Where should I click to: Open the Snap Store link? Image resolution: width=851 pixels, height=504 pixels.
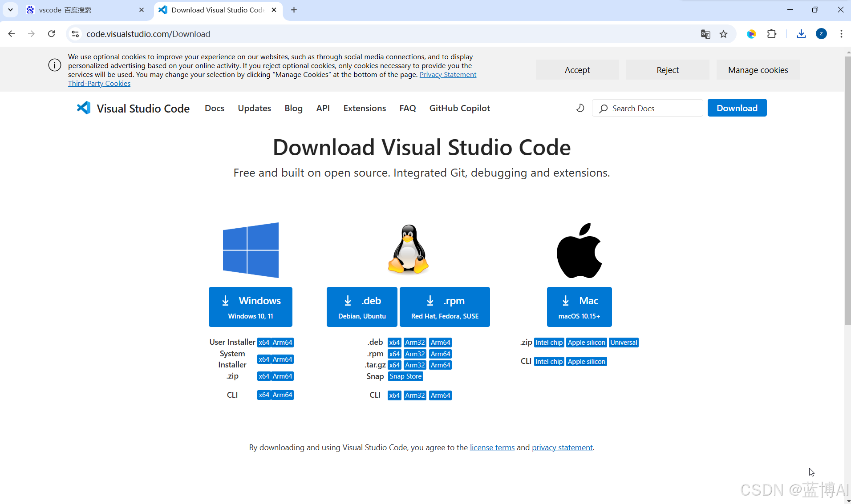405,376
